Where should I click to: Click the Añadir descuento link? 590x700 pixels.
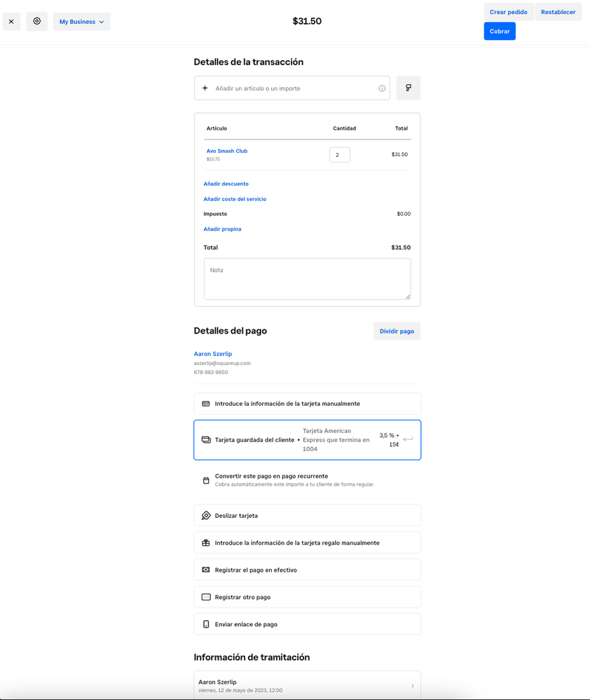[226, 184]
